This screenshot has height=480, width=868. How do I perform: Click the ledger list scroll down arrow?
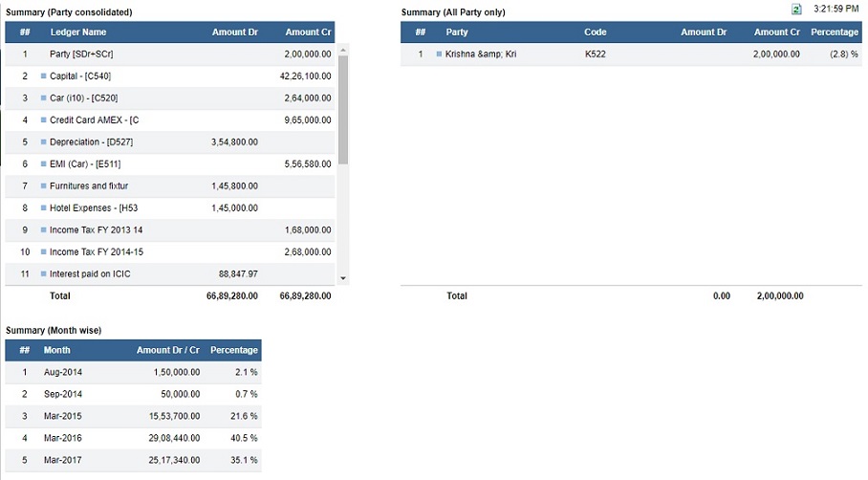point(343,278)
